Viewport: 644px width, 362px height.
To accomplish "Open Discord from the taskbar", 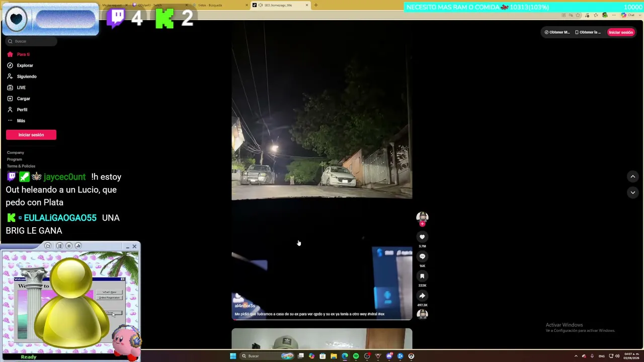I will (389, 356).
